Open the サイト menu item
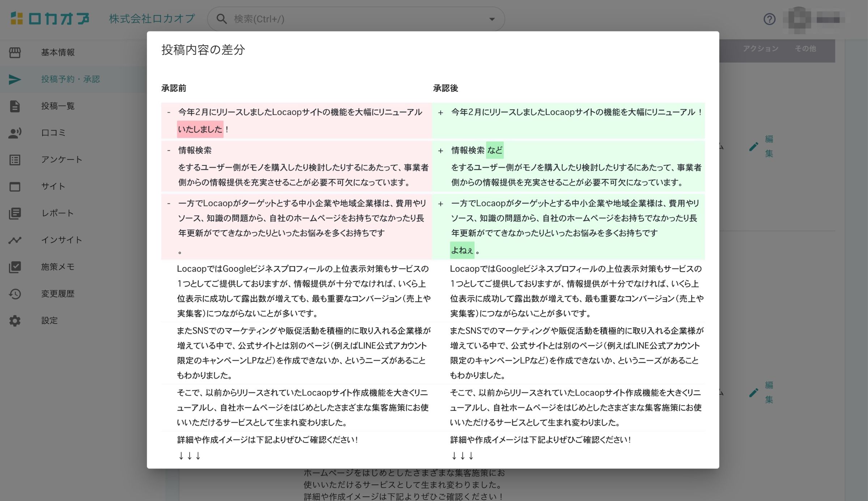The image size is (868, 501). click(53, 187)
